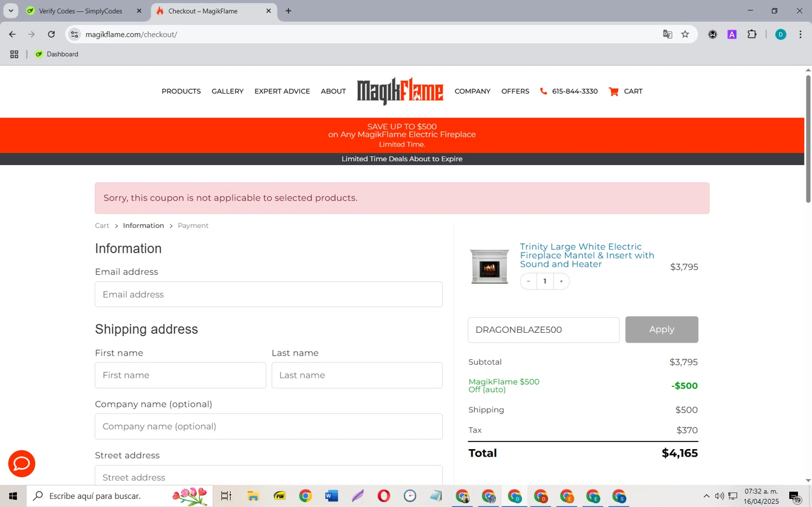Focus the First name field
812x507 pixels.
pyautogui.click(x=180, y=375)
